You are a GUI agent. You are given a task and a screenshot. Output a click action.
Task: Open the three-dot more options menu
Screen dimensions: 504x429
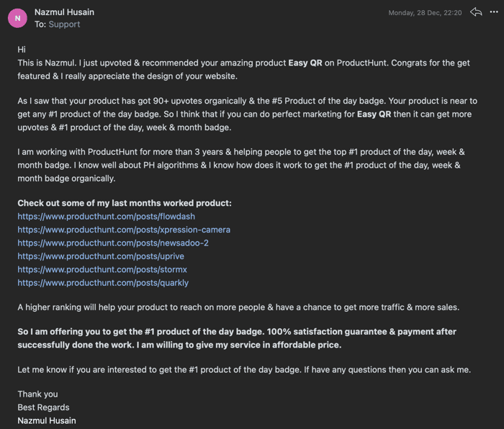click(x=494, y=12)
